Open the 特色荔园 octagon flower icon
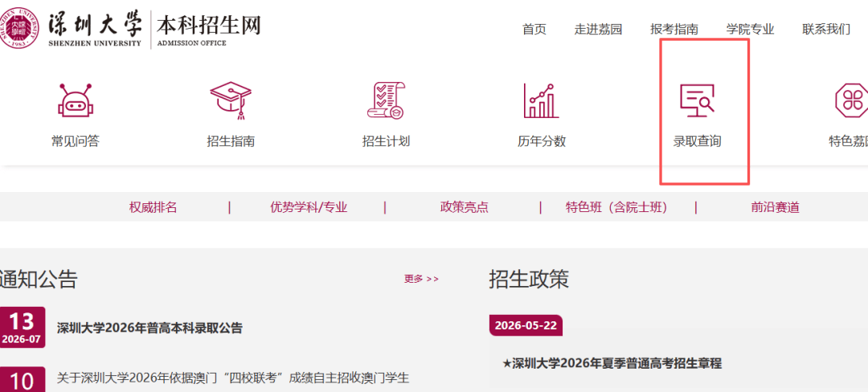 tap(852, 100)
